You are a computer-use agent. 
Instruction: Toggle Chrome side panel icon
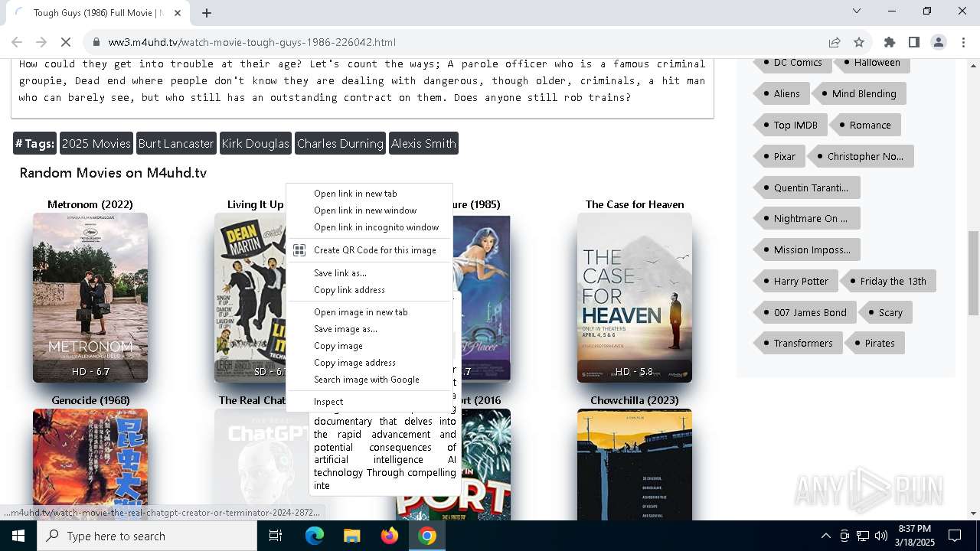tap(913, 42)
